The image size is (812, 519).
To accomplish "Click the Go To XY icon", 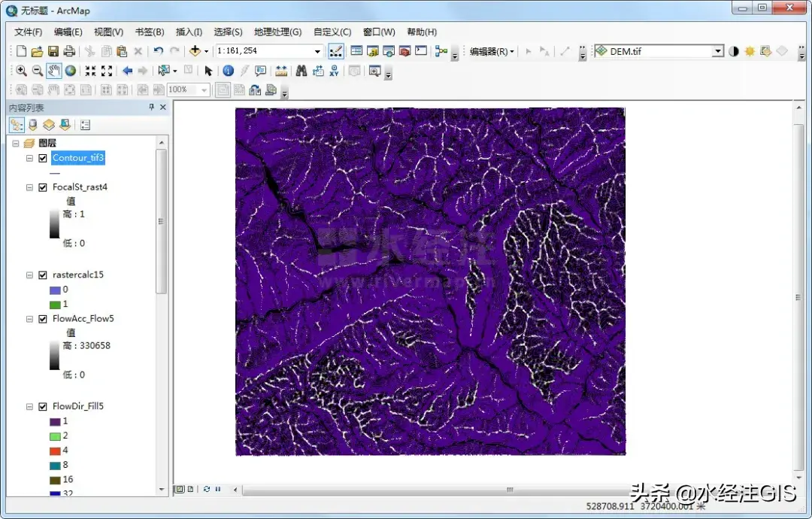I will [334, 71].
